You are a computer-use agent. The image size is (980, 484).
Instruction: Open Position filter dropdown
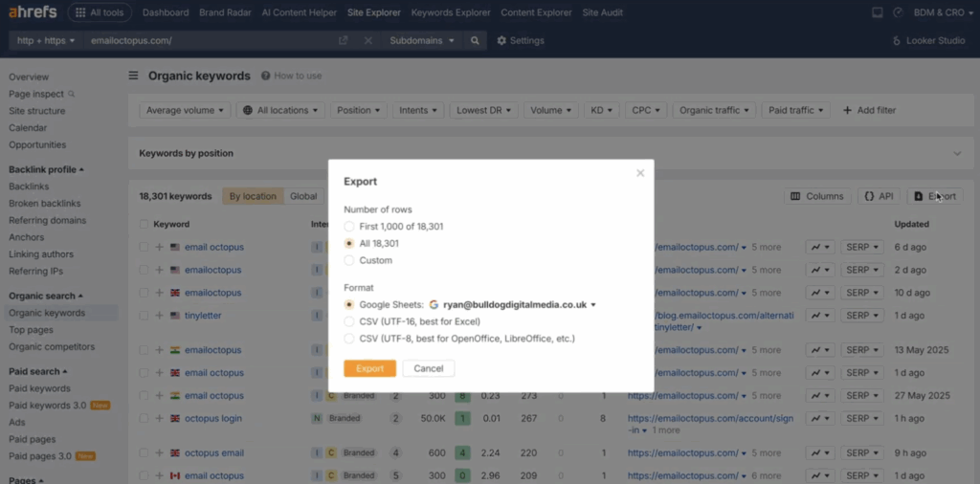coord(359,110)
